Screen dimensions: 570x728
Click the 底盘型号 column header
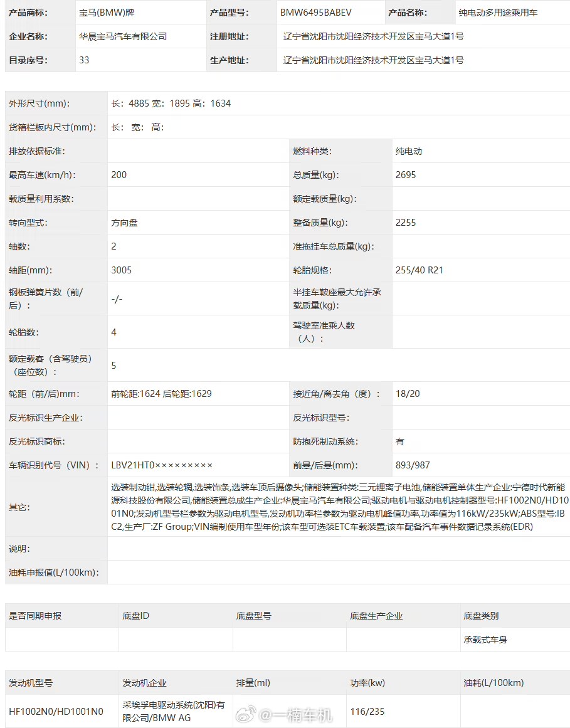[253, 616]
